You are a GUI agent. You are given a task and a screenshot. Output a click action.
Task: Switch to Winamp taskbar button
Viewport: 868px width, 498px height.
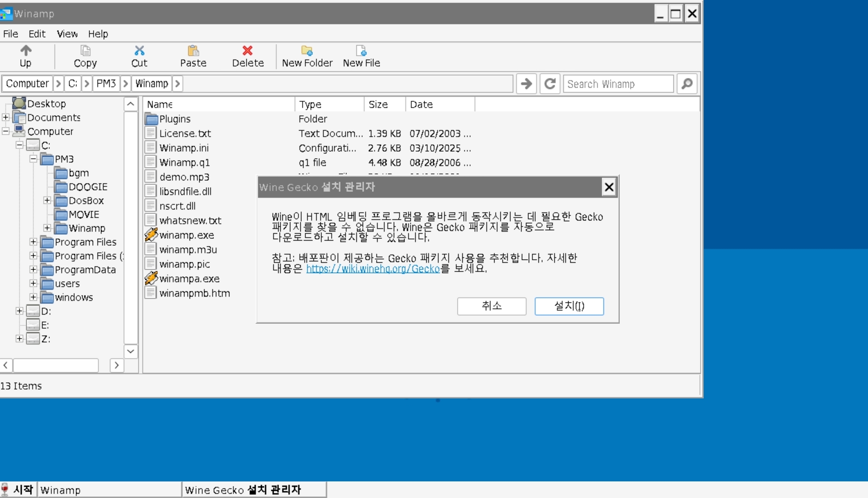click(x=110, y=490)
